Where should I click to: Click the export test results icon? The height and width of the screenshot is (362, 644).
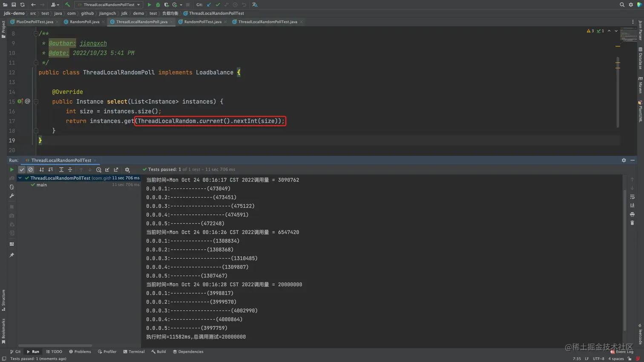coord(116,169)
